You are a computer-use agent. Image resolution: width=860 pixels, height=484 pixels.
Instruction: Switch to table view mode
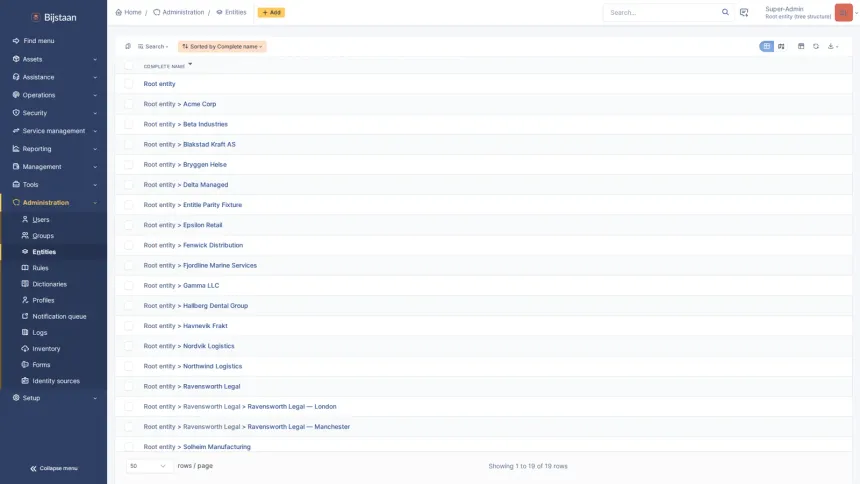tap(766, 47)
